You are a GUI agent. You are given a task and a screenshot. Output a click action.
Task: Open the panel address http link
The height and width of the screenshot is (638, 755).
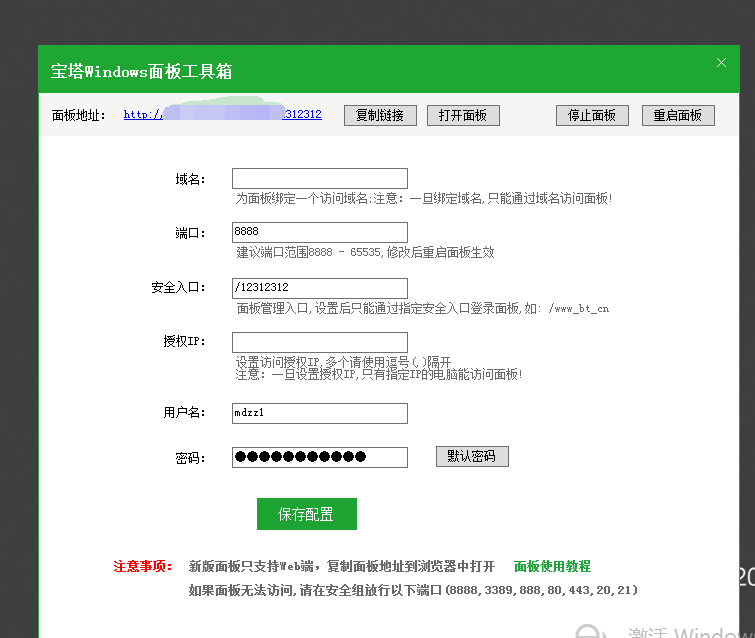pyautogui.click(x=222, y=115)
